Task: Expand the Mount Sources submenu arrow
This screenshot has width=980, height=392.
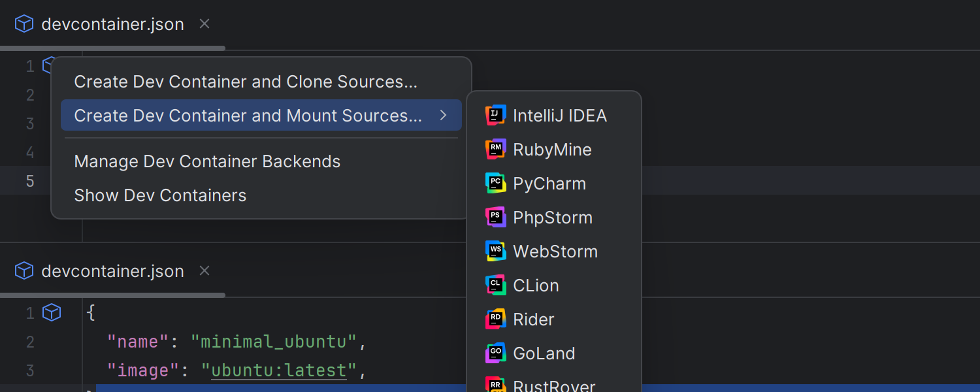Action: [x=443, y=115]
